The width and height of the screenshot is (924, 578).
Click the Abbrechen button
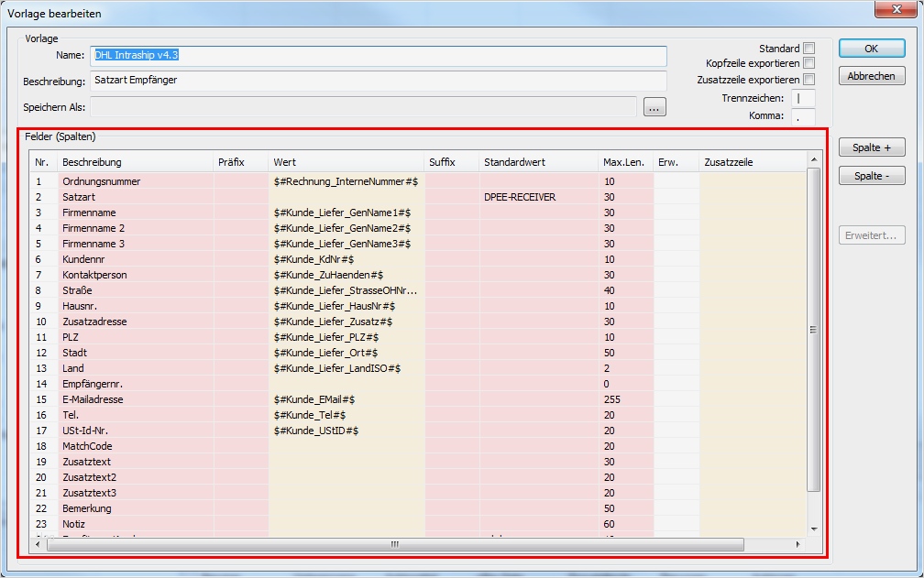871,76
